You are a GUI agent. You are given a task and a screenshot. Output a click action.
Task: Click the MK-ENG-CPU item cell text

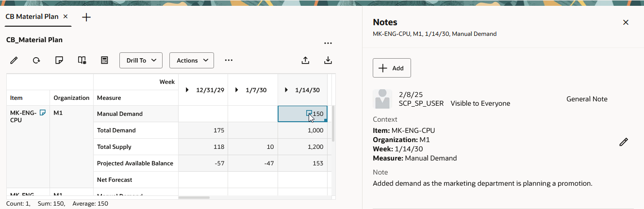[23, 116]
